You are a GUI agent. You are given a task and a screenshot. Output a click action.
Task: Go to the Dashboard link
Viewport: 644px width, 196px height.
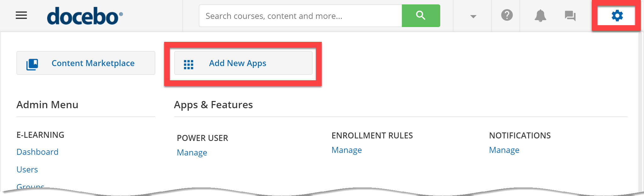(x=37, y=152)
